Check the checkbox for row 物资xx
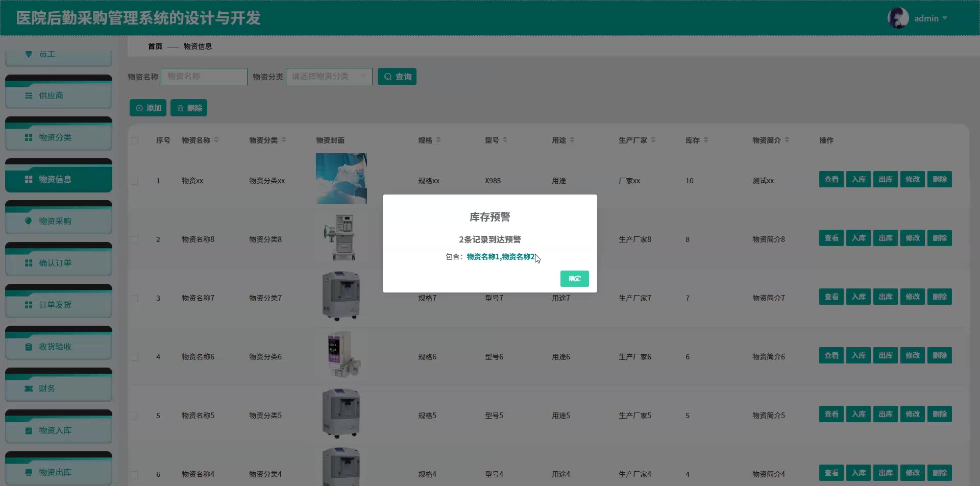Viewport: 980px width, 486px height. pyautogui.click(x=134, y=181)
